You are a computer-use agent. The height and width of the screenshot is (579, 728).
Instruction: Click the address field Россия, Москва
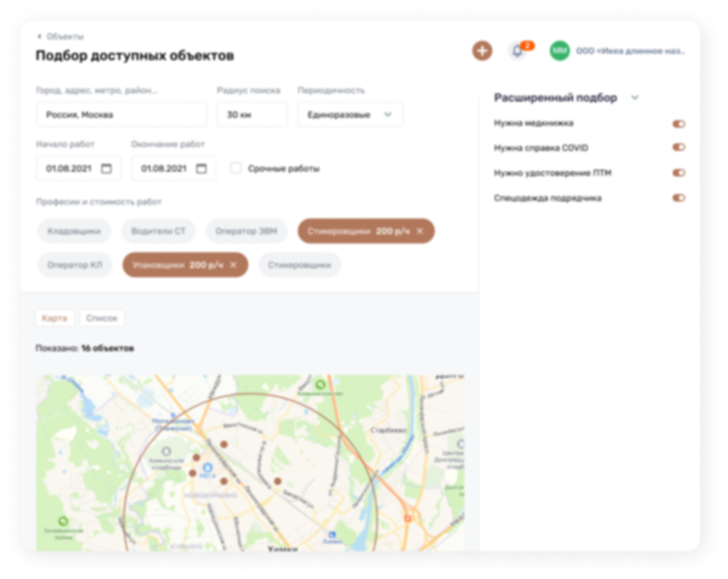(121, 114)
